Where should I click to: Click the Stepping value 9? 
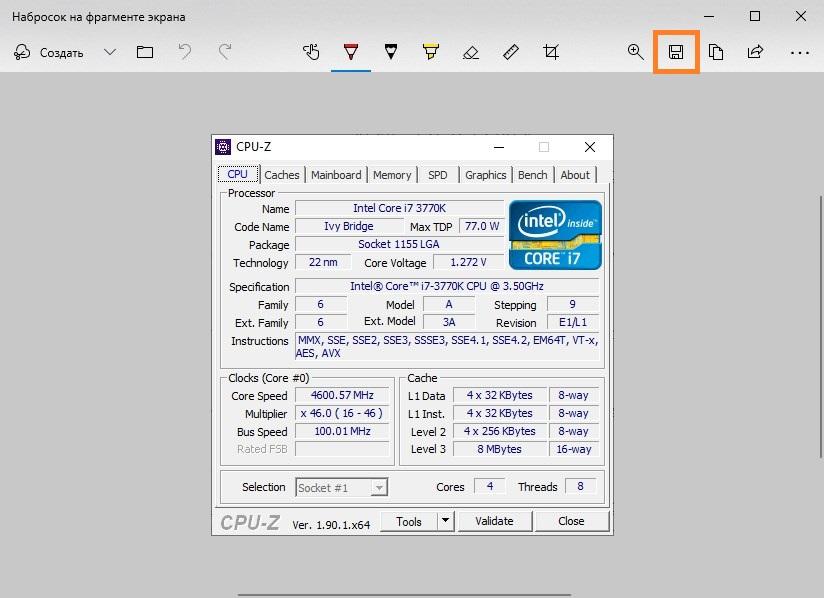pos(573,304)
